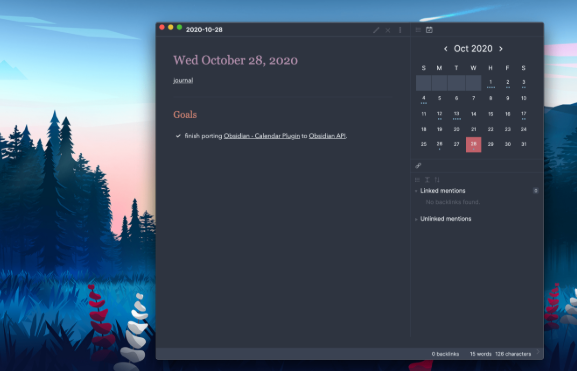
Task: Go to previous month with the left chevron
Action: (446, 49)
